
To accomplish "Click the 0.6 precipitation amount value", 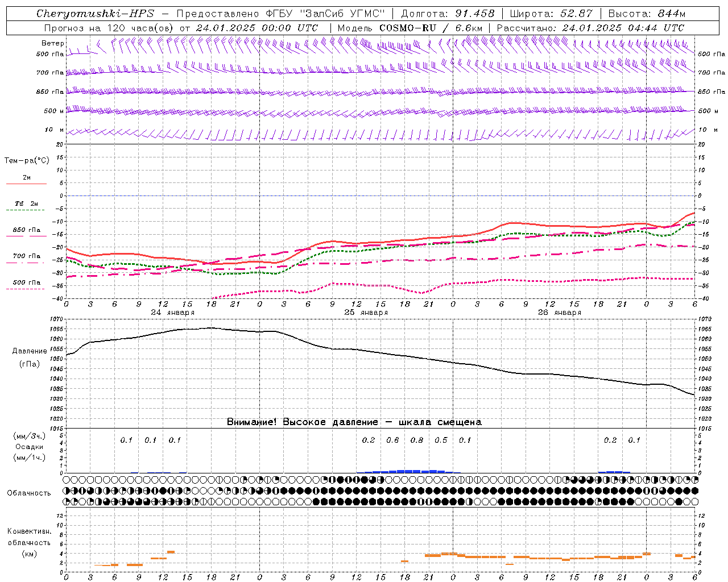I will coord(392,440).
